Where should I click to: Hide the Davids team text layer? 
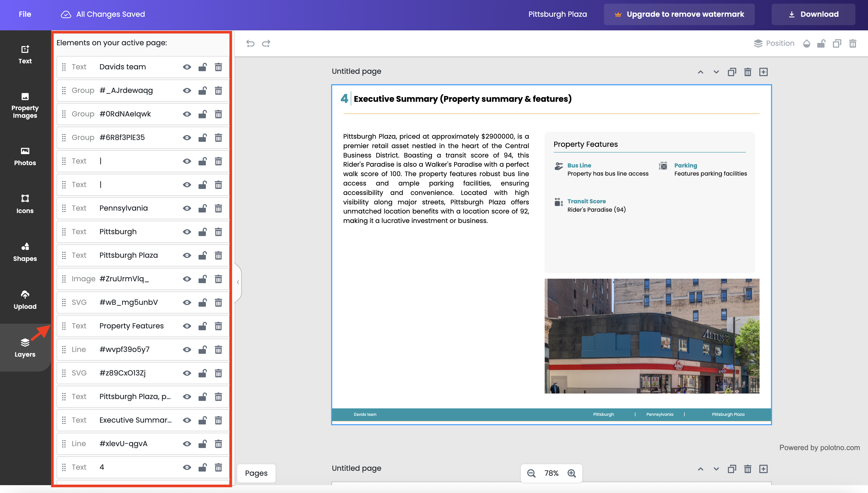click(x=187, y=67)
